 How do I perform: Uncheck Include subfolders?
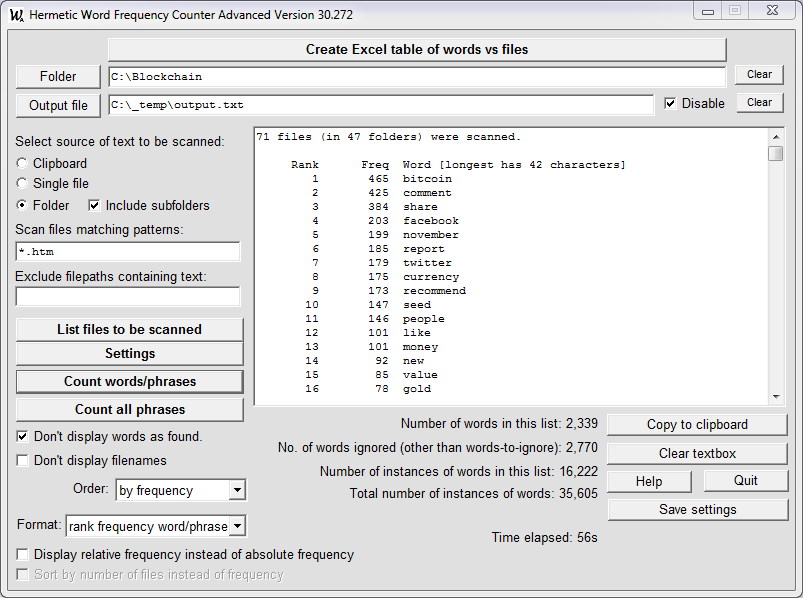(94, 203)
